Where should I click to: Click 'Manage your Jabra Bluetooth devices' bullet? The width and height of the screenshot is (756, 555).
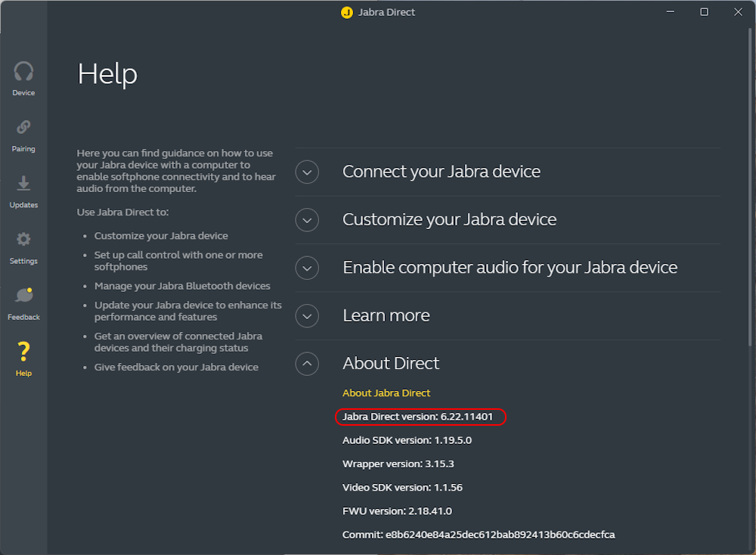click(182, 286)
